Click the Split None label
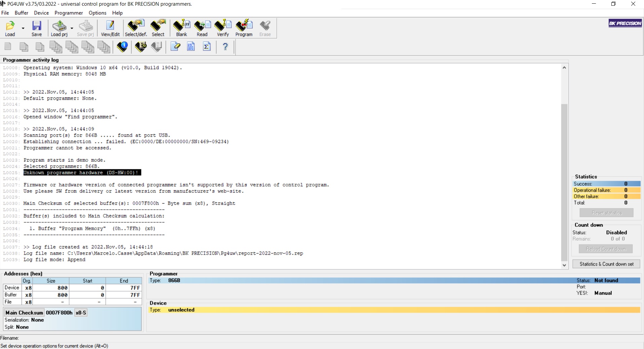 coord(17,327)
